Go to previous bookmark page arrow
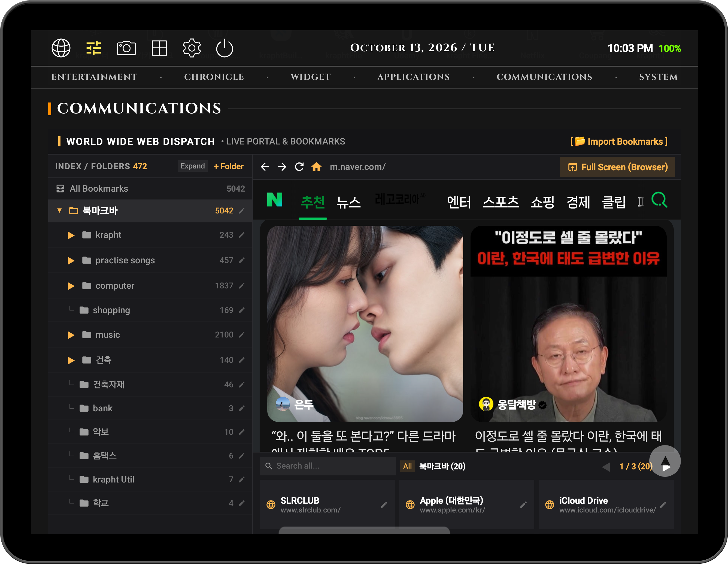Screen dimensions: 728x564 click(606, 467)
